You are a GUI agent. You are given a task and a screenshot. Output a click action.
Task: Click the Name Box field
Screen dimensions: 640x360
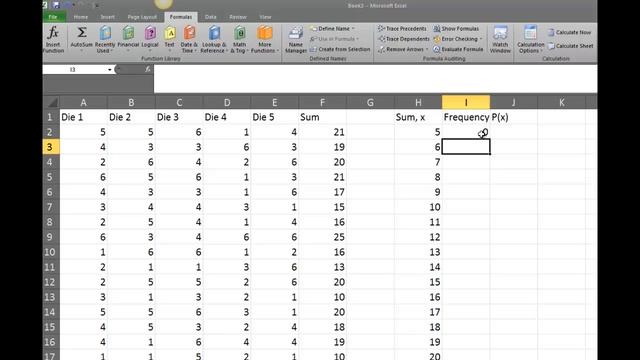[74, 70]
